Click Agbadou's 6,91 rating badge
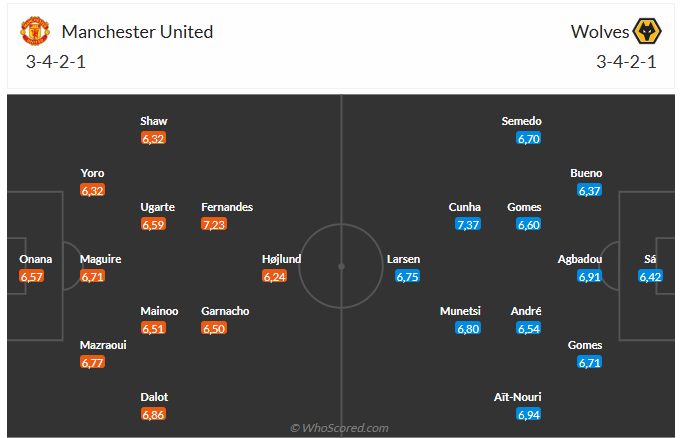This screenshot has width=682, height=438. click(x=590, y=276)
